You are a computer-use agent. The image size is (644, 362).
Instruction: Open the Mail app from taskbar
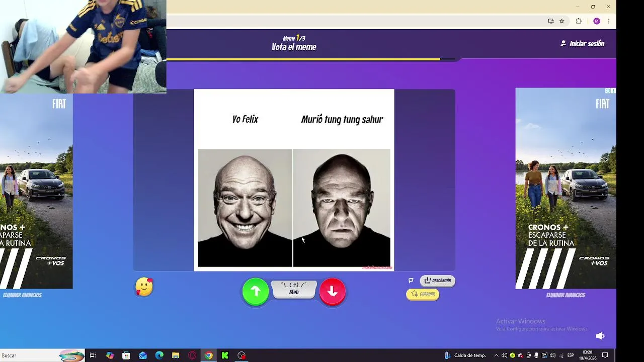click(x=143, y=355)
